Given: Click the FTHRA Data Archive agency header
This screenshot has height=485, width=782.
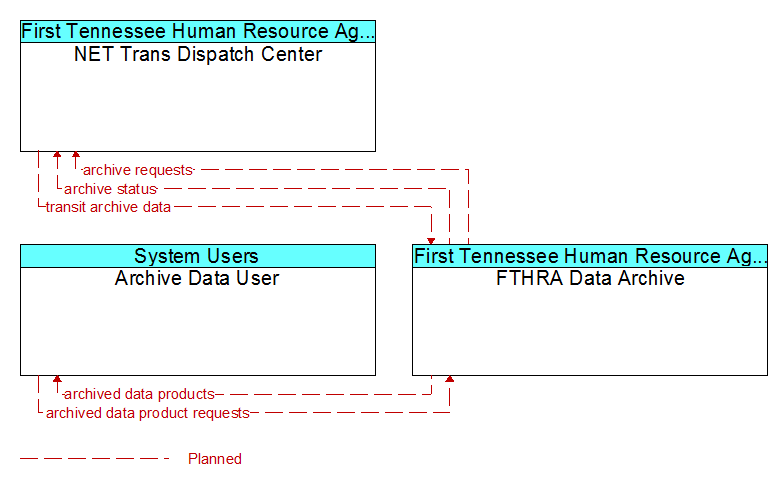Looking at the screenshot, I should (x=590, y=256).
